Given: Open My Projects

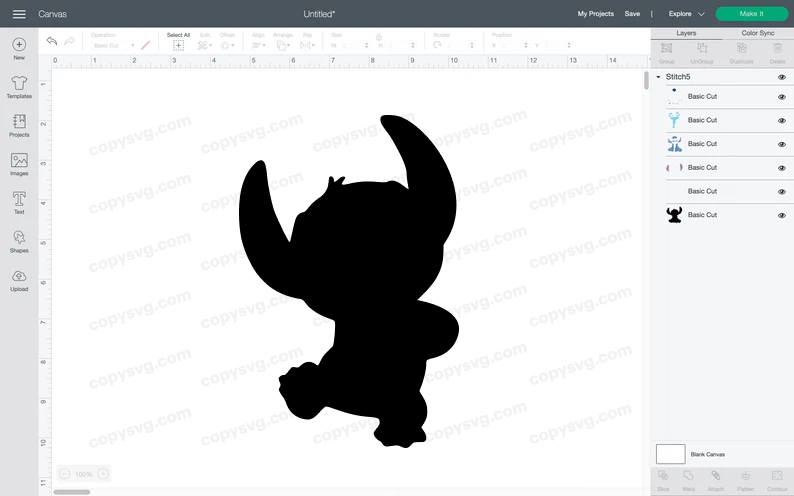Looking at the screenshot, I should click(596, 14).
